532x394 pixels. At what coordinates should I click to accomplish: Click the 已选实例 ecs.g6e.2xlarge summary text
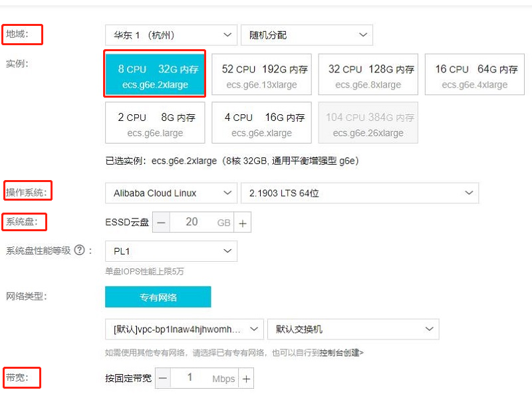point(232,161)
